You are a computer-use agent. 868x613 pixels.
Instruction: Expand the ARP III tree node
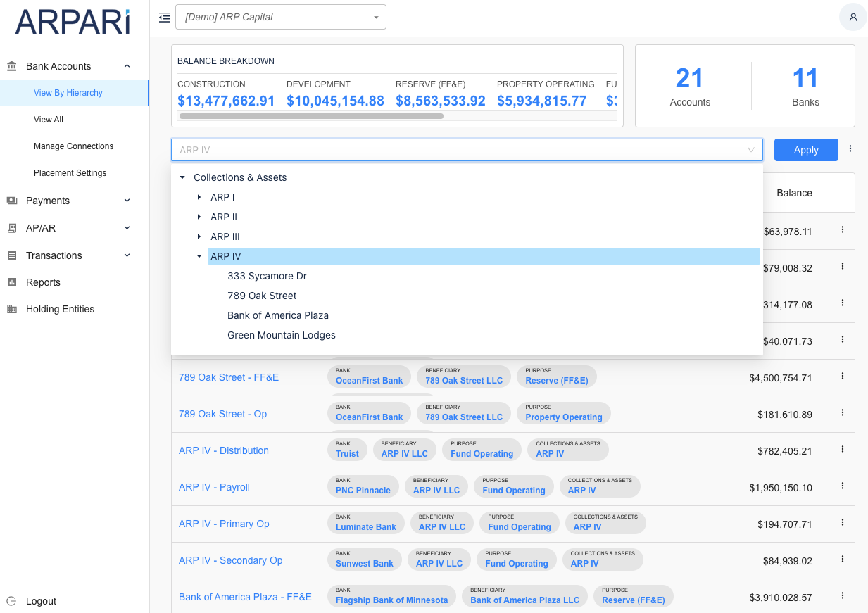click(199, 236)
